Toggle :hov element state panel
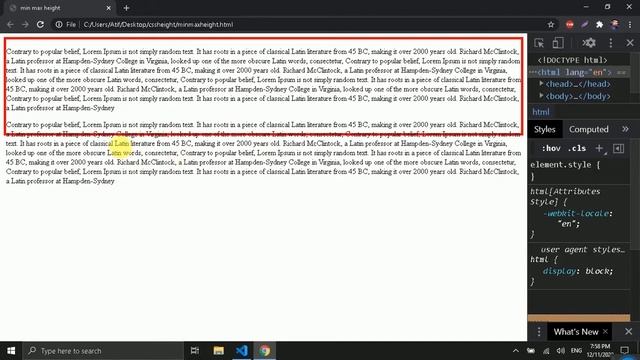The image size is (640, 360). point(551,149)
